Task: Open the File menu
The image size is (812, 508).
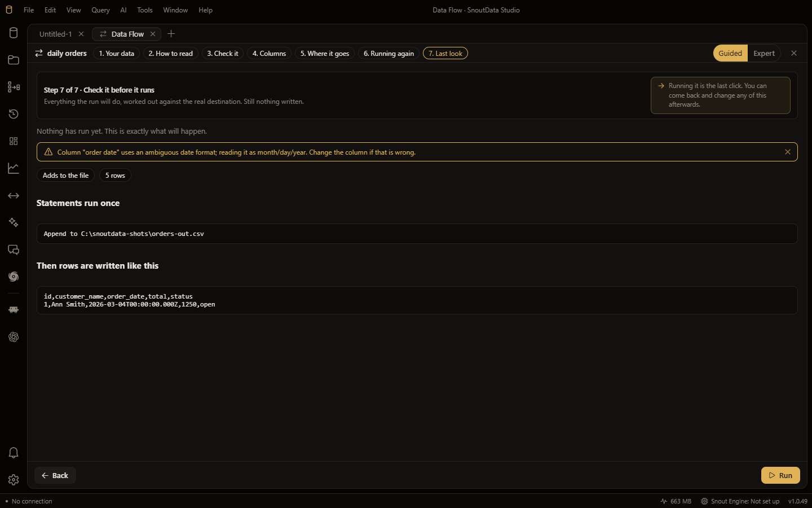Action: point(29,10)
